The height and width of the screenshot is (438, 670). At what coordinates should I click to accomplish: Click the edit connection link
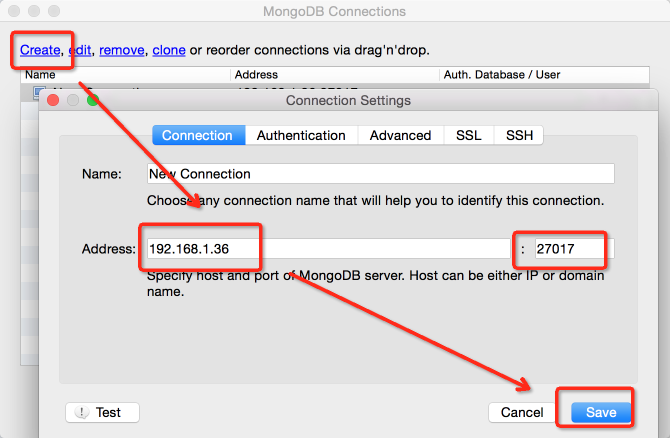click(80, 50)
